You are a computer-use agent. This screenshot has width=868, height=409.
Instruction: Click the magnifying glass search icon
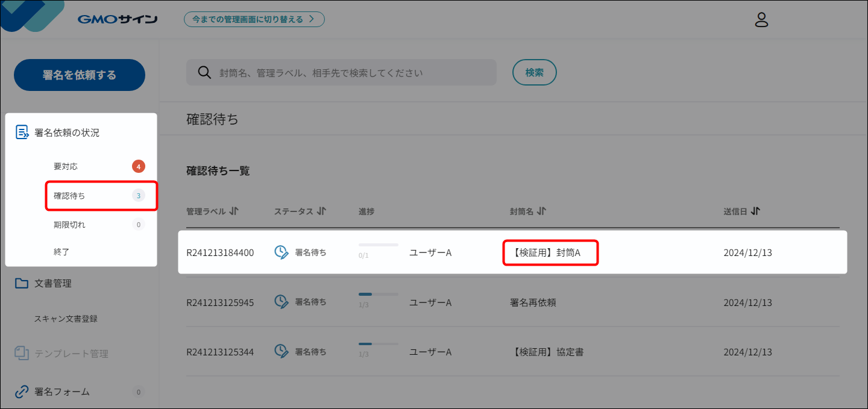tap(204, 72)
